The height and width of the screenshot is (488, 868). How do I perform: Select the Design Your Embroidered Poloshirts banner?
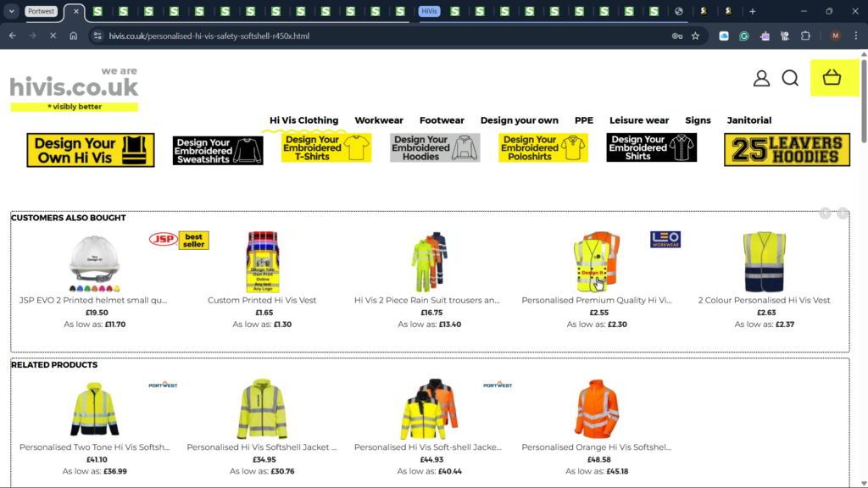543,147
